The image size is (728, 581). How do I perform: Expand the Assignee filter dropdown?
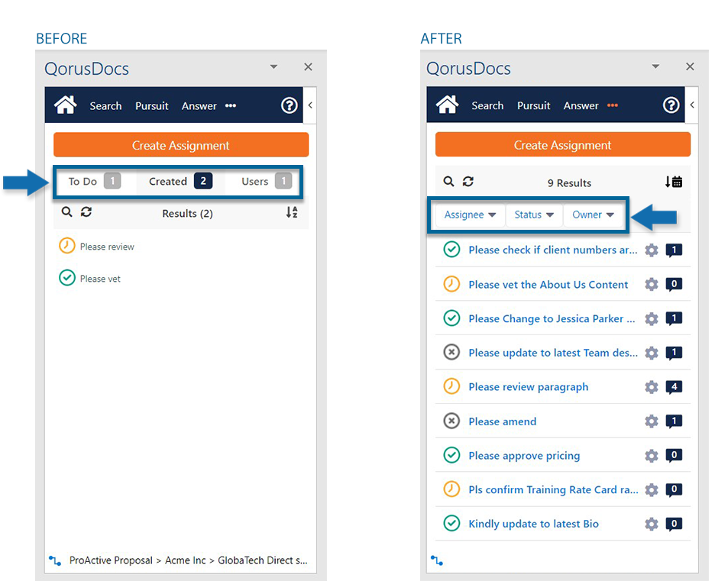pos(470,215)
